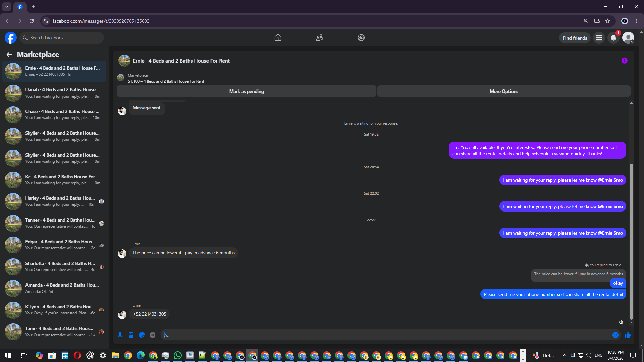Open the Friends tab
This screenshot has width=644, height=362.
click(319, 38)
